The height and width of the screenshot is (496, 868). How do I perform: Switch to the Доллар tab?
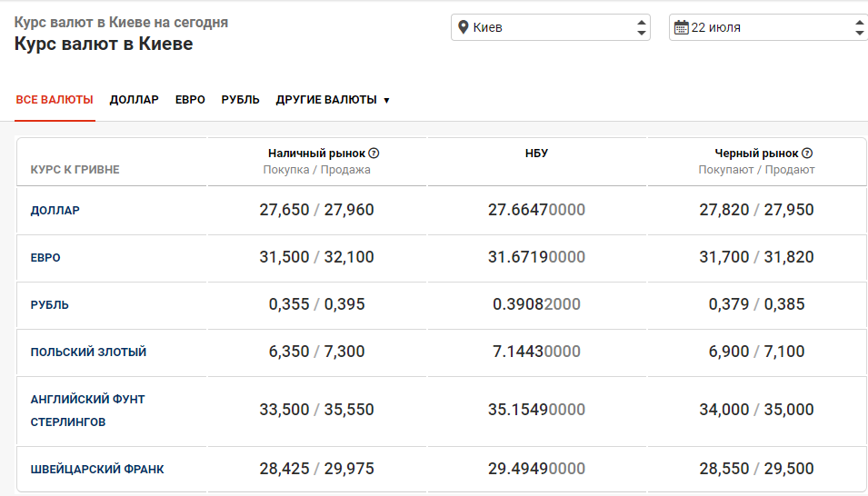point(134,100)
